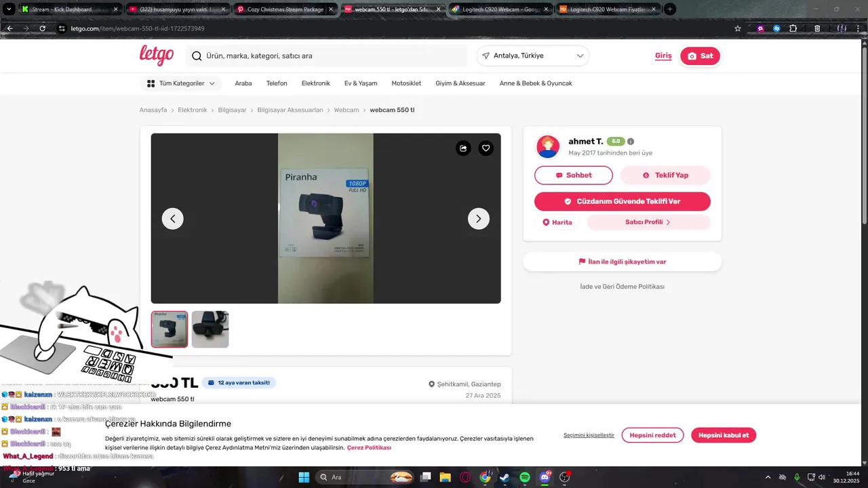Click the Sat sell button

pos(701,56)
